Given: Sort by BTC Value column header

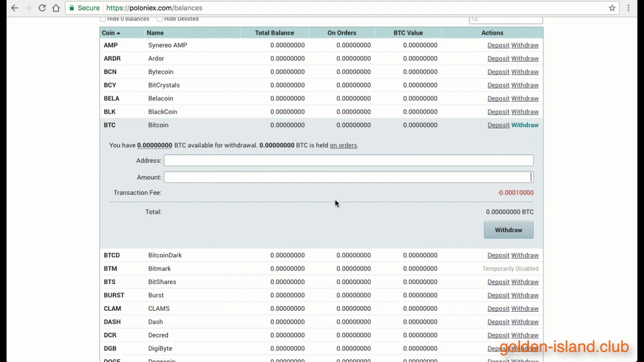Looking at the screenshot, I should [408, 33].
